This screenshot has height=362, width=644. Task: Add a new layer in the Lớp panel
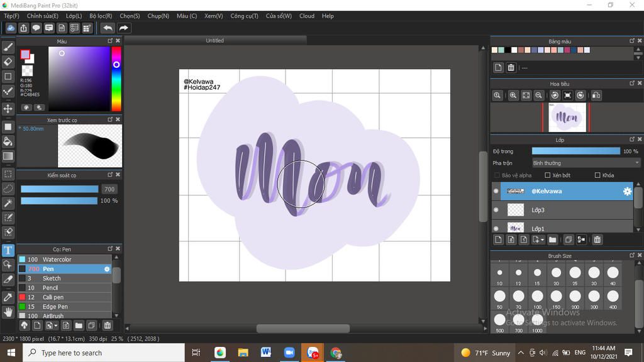pyautogui.click(x=498, y=239)
